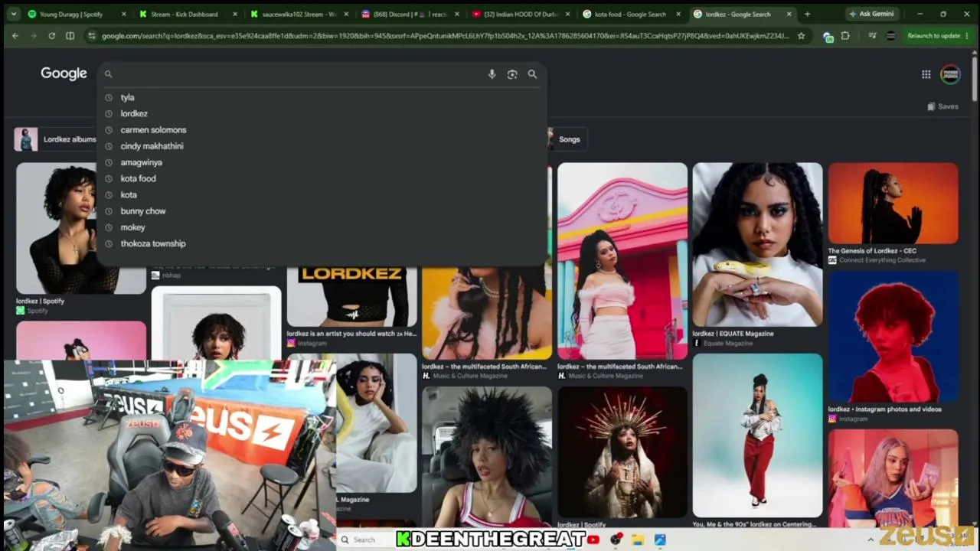Open the LORDKEZ Instagram artist image

click(x=351, y=297)
